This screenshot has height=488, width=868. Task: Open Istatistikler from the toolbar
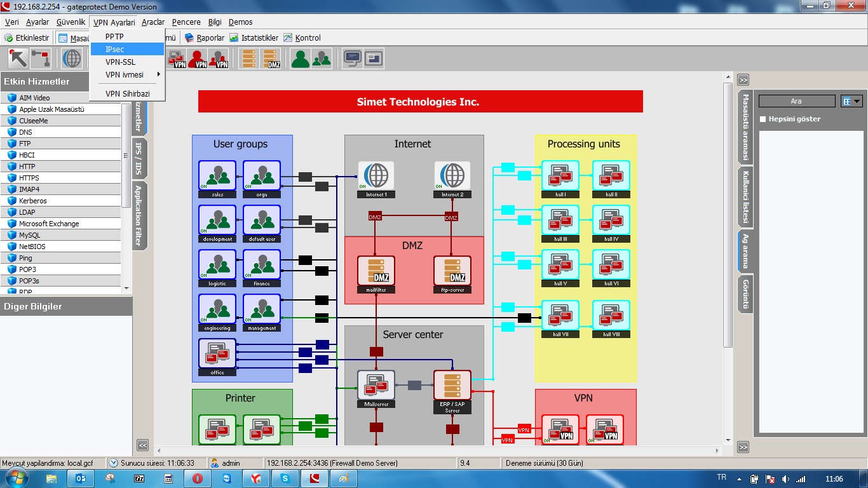pos(254,38)
